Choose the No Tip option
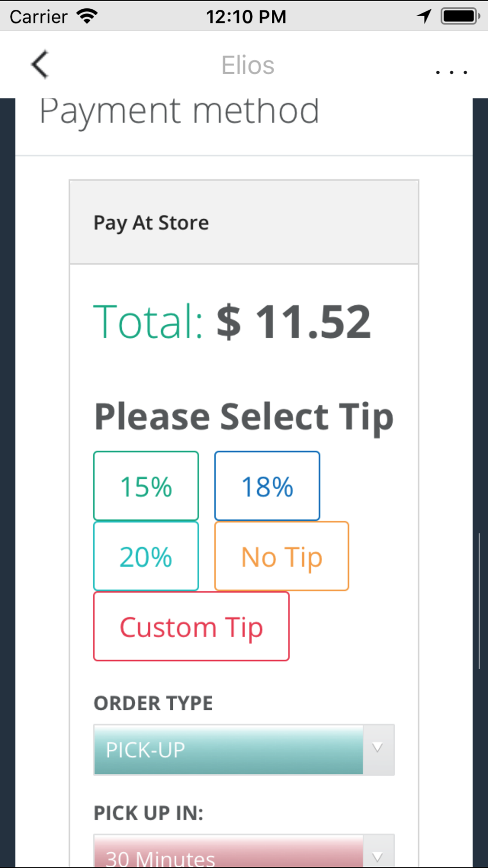The width and height of the screenshot is (488, 868). point(282,556)
